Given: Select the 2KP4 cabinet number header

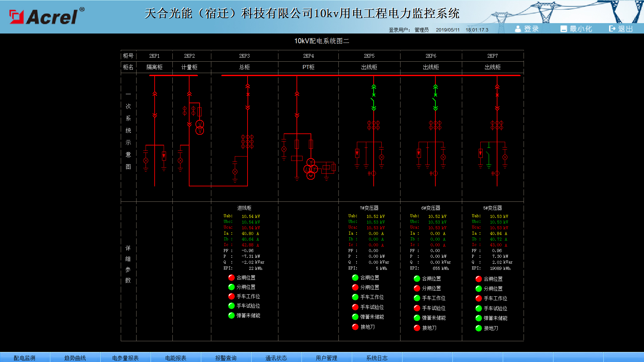Looking at the screenshot, I should [309, 56].
